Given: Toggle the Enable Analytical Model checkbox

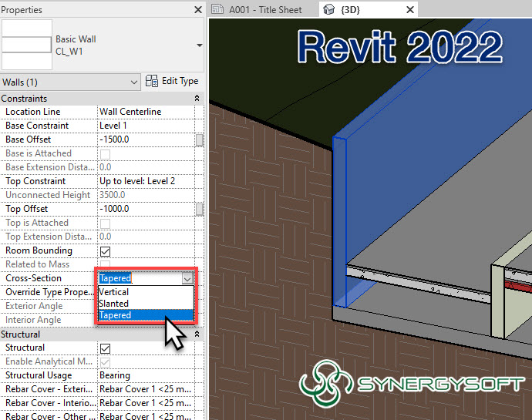Looking at the screenshot, I should [105, 362].
